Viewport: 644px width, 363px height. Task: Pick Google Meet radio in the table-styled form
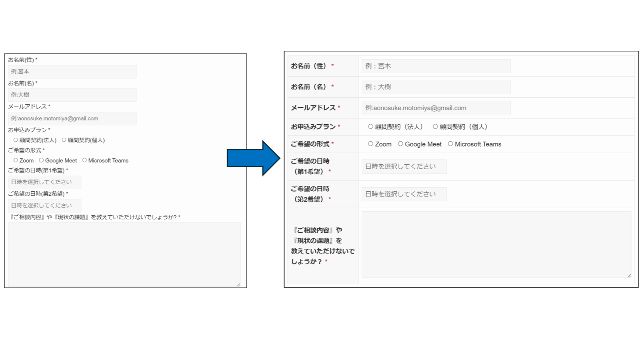click(400, 144)
